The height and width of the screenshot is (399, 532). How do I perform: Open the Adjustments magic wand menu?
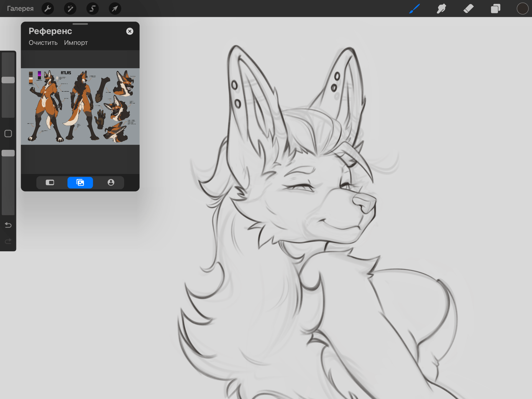(70, 9)
